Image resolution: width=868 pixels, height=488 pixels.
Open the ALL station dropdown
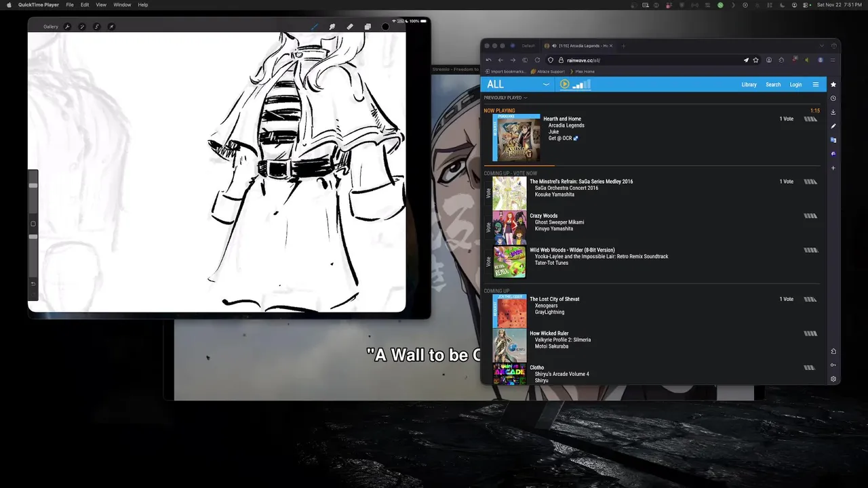(518, 84)
